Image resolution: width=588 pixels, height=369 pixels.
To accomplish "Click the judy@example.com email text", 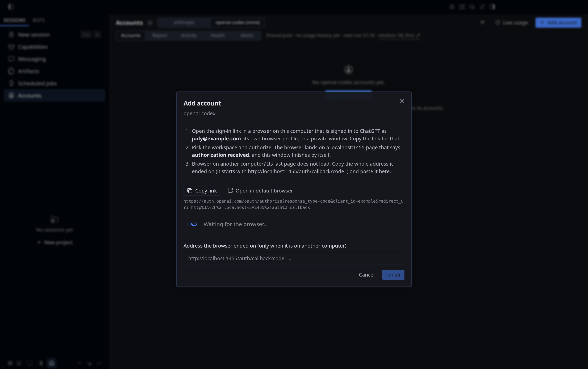I will pyautogui.click(x=216, y=139).
